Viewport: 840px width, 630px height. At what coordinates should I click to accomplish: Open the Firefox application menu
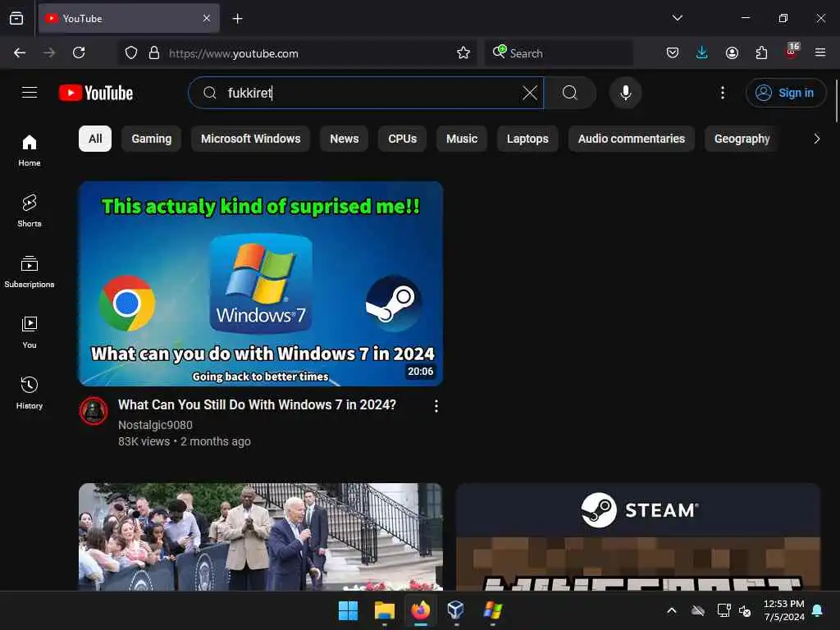click(820, 52)
